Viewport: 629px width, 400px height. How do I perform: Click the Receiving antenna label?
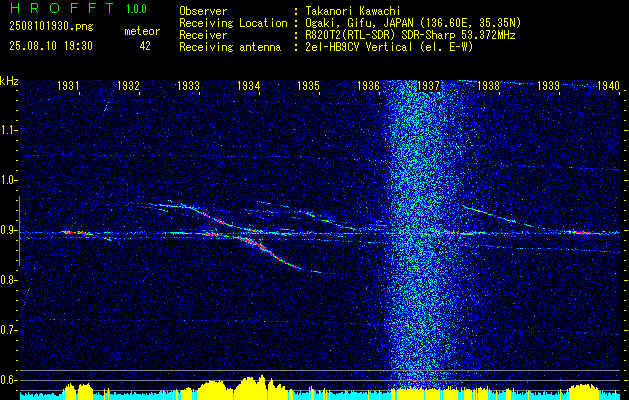coord(230,47)
